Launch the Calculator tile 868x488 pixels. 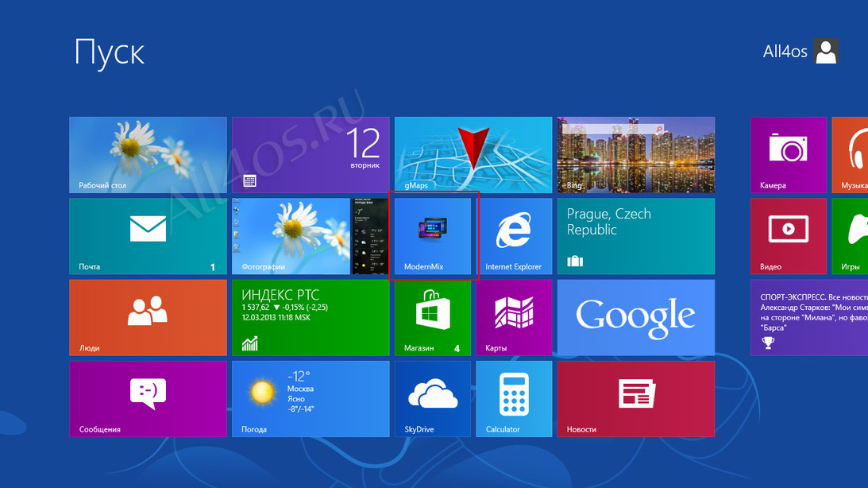[x=515, y=399]
